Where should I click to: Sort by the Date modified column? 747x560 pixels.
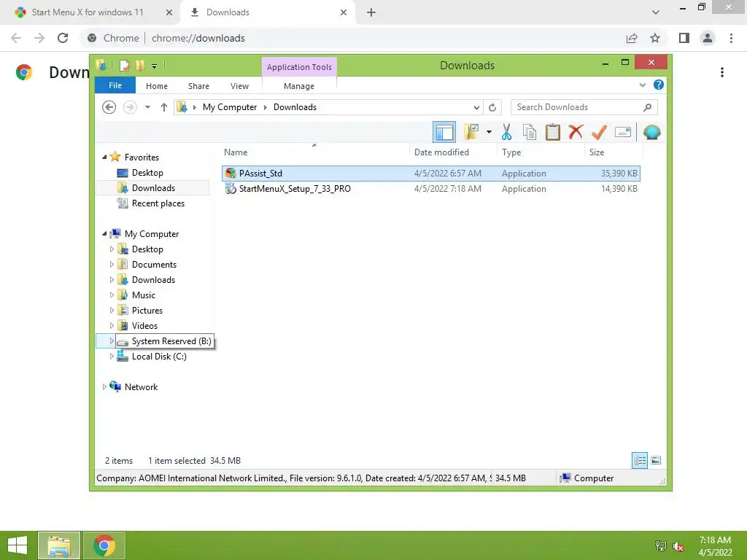[453, 152]
